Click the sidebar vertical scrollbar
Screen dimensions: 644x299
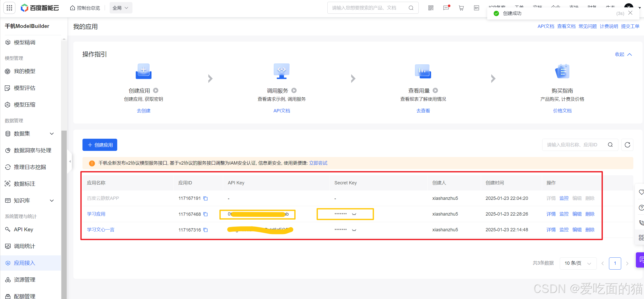[x=64, y=214]
